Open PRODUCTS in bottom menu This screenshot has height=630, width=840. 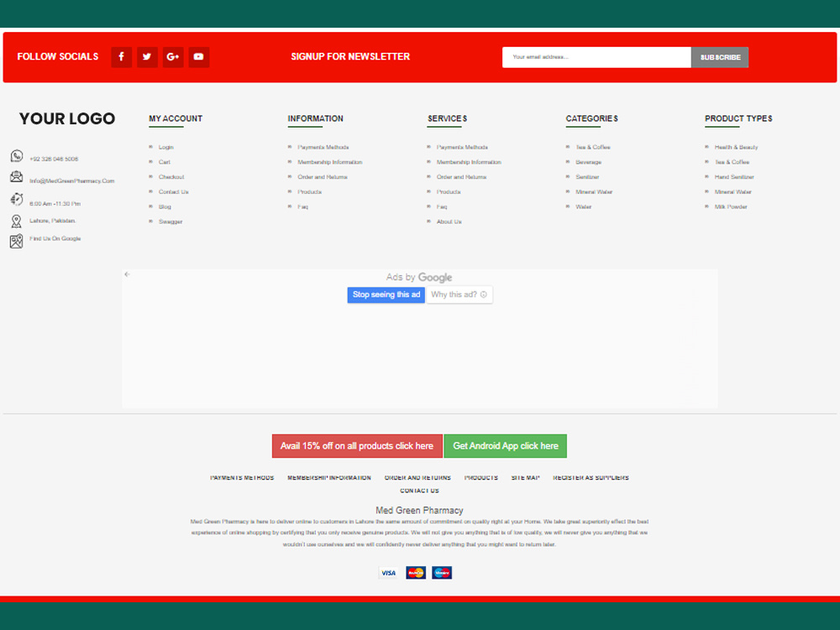click(481, 478)
